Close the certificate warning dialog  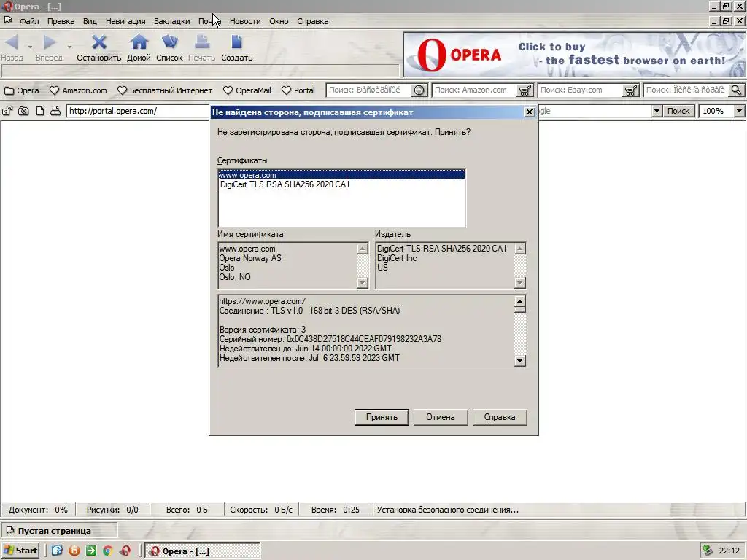[530, 112]
